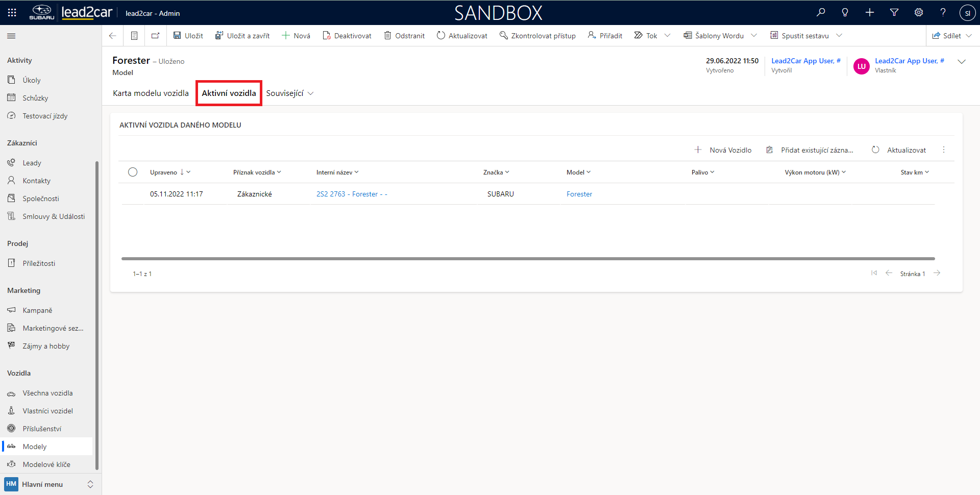Open Všechna vozidla in the sidebar
The image size is (980, 495).
coord(47,393)
